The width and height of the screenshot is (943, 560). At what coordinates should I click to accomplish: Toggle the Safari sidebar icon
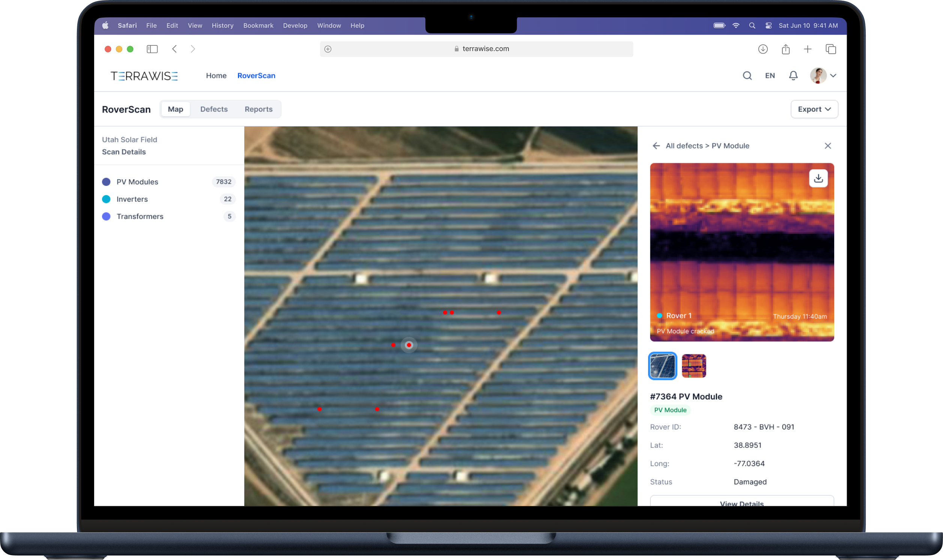(x=152, y=49)
